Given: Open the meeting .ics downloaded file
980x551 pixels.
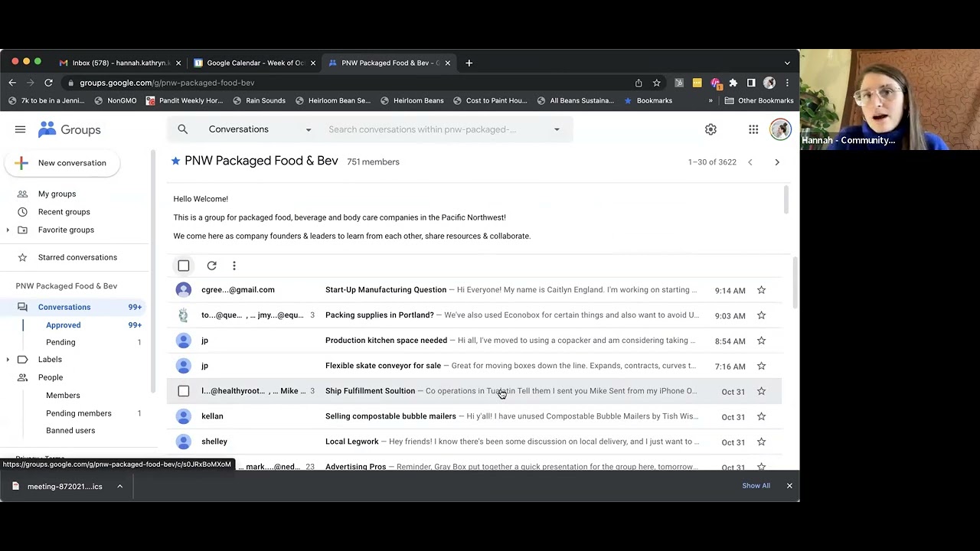Looking at the screenshot, I should [65, 487].
